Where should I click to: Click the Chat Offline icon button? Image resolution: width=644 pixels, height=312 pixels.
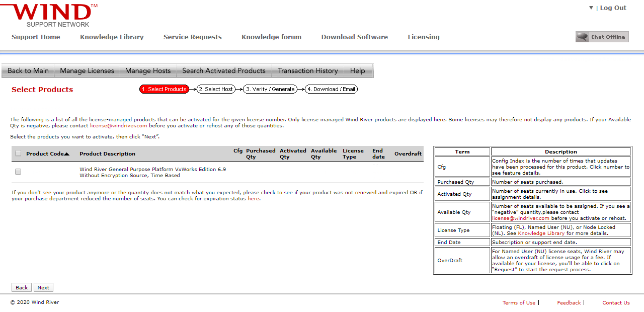(602, 37)
